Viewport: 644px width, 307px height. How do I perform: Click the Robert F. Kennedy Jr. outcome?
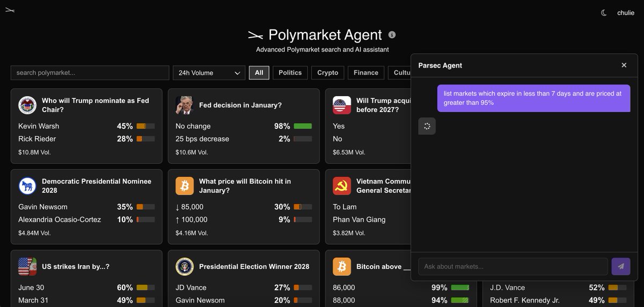[558, 301]
